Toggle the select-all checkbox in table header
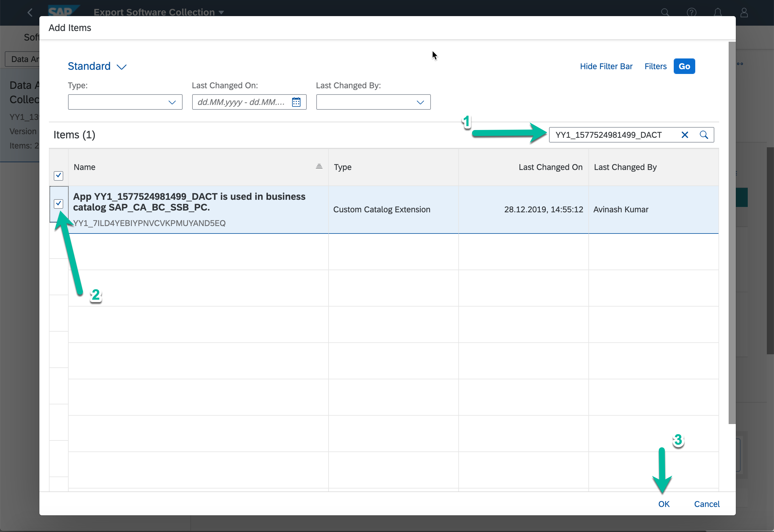The width and height of the screenshot is (774, 532). (x=58, y=176)
